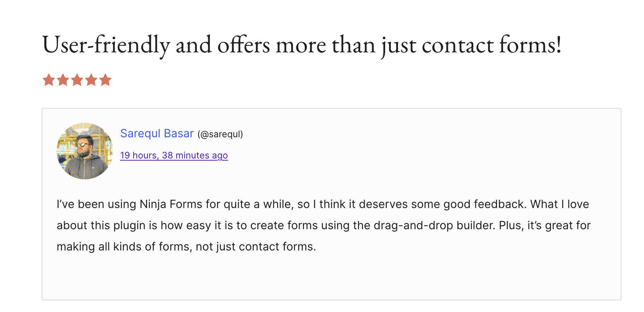Image resolution: width=644 pixels, height=312 pixels.
Task: Open Sarequl Basar's profile picture
Action: pyautogui.click(x=85, y=151)
